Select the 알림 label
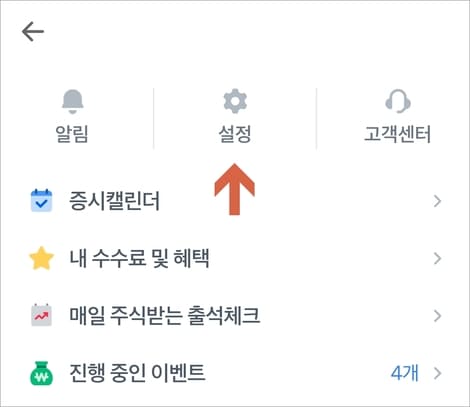The image size is (470, 407). tap(72, 134)
